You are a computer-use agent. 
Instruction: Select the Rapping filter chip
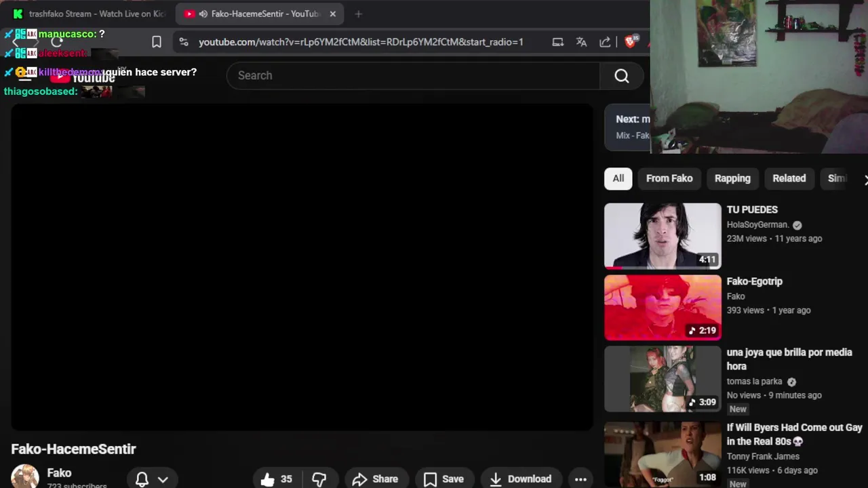coord(732,178)
